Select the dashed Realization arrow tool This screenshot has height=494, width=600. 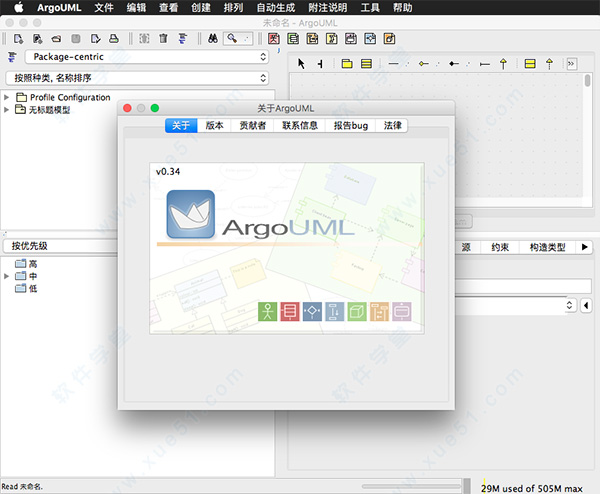tap(549, 64)
